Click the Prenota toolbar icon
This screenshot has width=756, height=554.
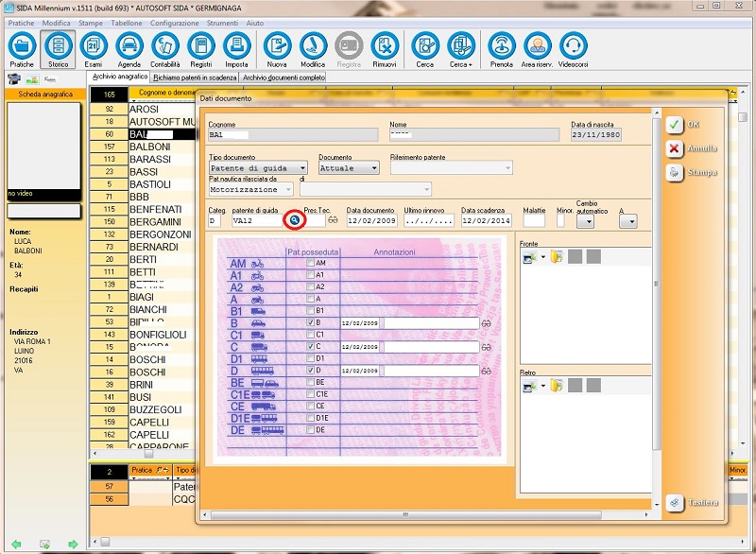501,49
